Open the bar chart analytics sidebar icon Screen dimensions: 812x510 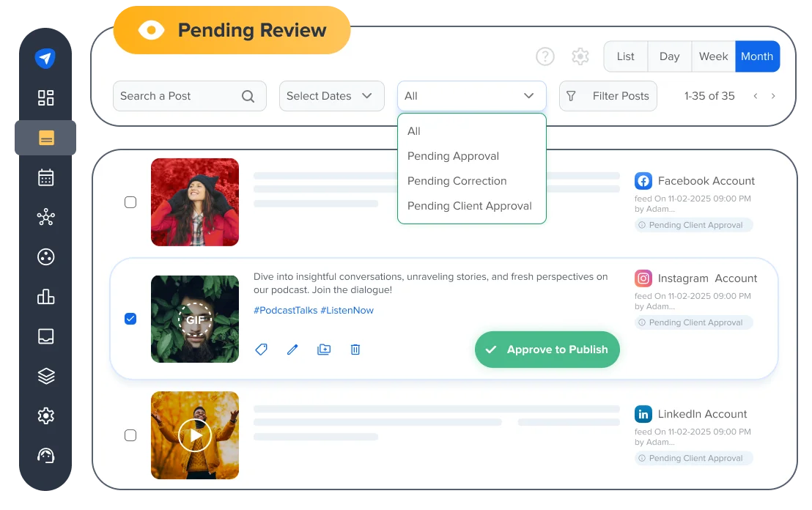coord(46,296)
